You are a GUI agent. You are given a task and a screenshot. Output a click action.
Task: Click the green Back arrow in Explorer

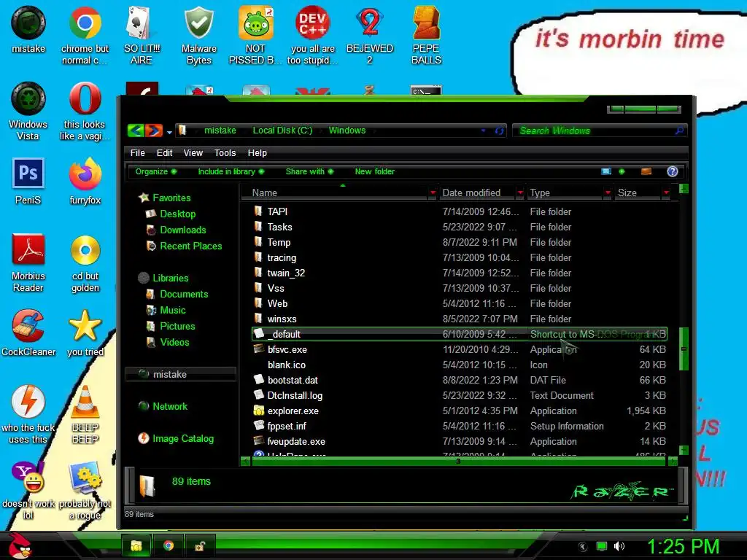click(x=136, y=131)
